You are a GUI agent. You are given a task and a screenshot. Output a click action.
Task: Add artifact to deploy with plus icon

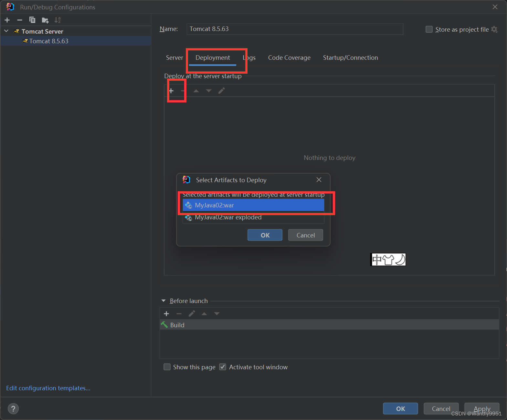(171, 91)
